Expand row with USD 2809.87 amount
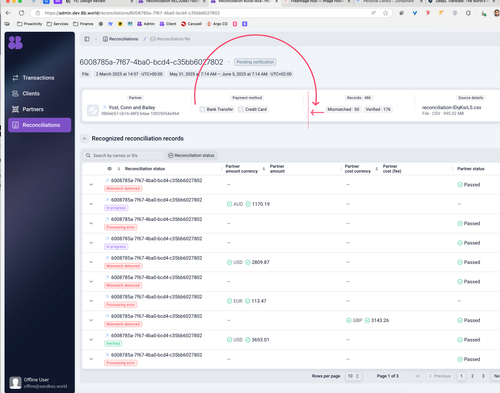Image resolution: width=500 pixels, height=393 pixels. click(x=91, y=262)
